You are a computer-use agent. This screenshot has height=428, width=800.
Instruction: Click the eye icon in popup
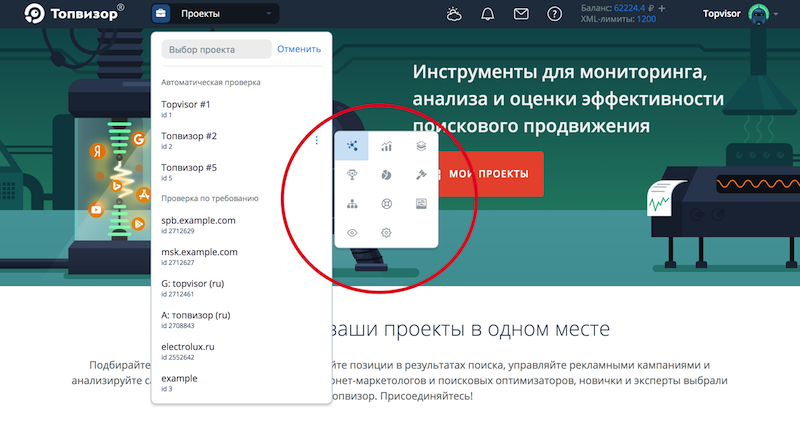point(352,232)
